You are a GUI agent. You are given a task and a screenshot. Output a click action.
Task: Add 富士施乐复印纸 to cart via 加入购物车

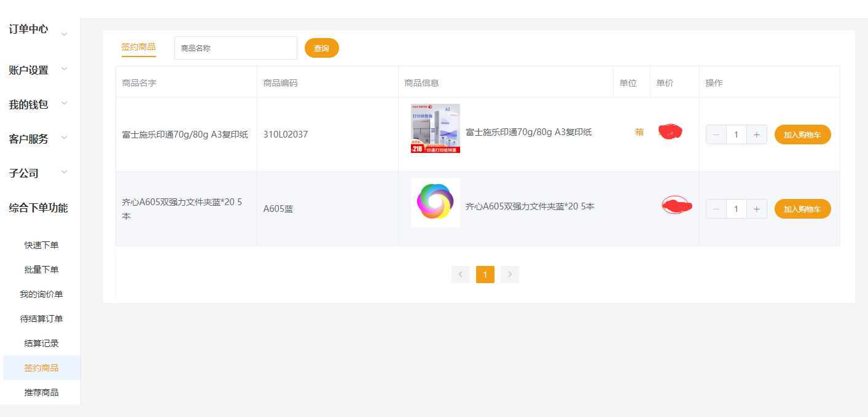pyautogui.click(x=802, y=134)
